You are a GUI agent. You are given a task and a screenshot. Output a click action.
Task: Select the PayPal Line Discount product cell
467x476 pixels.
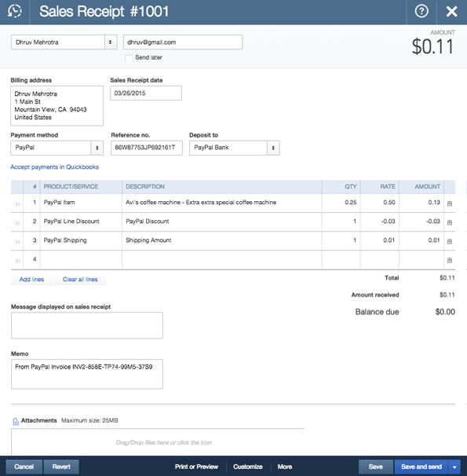click(x=82, y=222)
